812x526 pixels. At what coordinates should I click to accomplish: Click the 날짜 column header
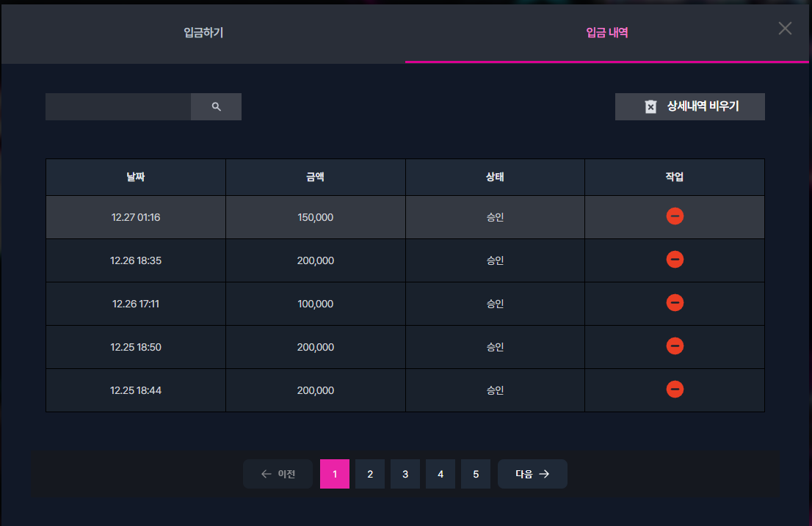(x=136, y=177)
